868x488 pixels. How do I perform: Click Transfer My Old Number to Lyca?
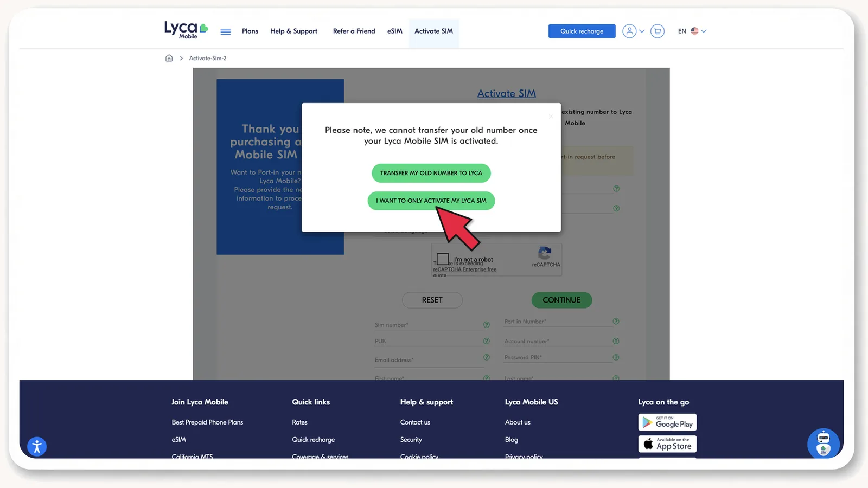click(x=431, y=173)
